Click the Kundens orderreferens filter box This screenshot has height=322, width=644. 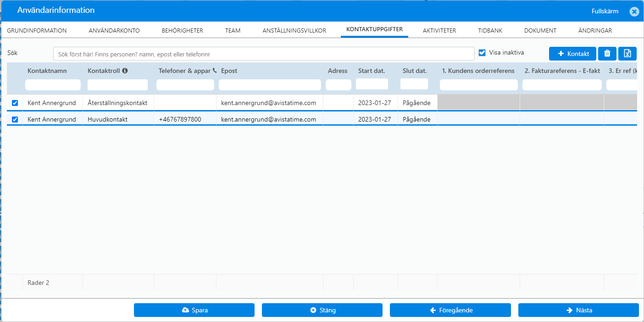(479, 85)
